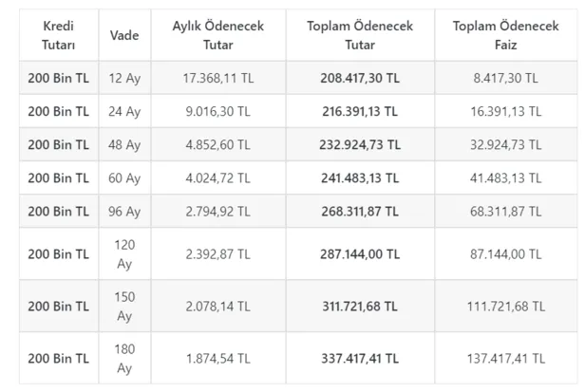Select the 16.391,13 TL interest cell
This screenshot has height=392, width=585.
tap(505, 111)
